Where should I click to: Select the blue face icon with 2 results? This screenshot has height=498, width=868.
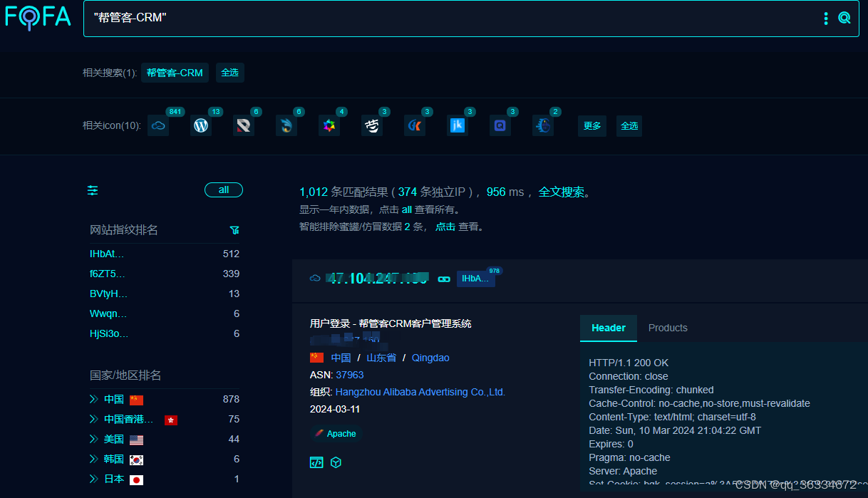click(543, 125)
